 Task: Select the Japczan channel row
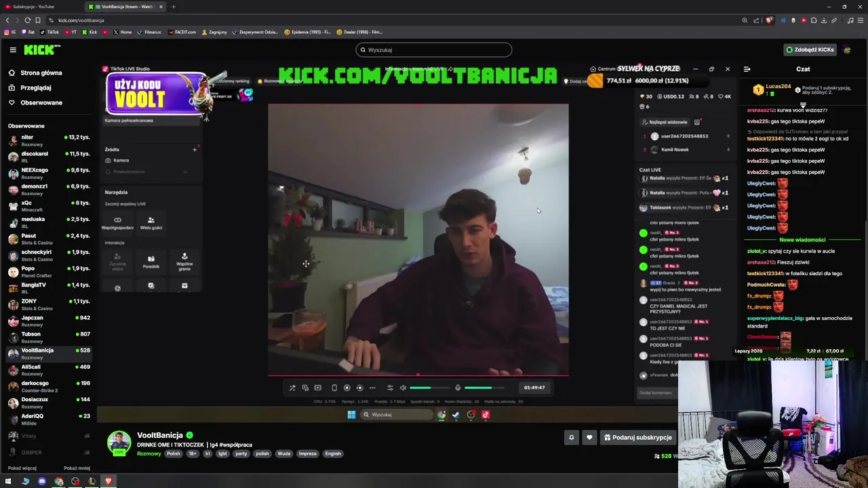pos(49,321)
